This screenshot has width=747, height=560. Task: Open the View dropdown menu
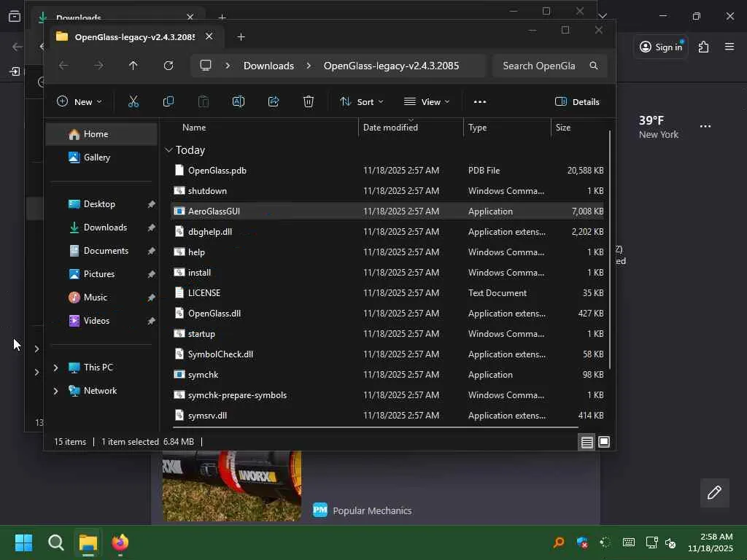427,102
